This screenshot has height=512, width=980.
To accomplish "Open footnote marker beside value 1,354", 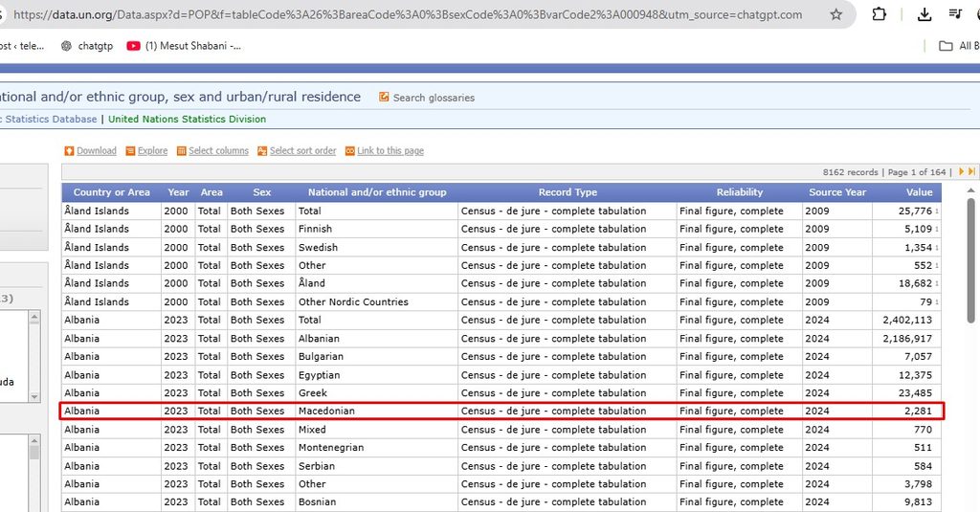I will (x=937, y=248).
